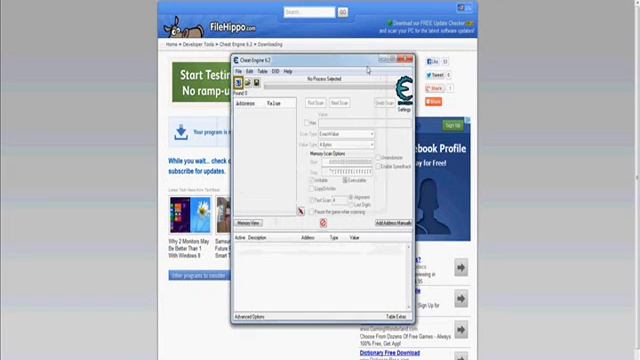Click the address table scrollbar down arrow
This screenshot has height=360, width=640.
coord(409,307)
